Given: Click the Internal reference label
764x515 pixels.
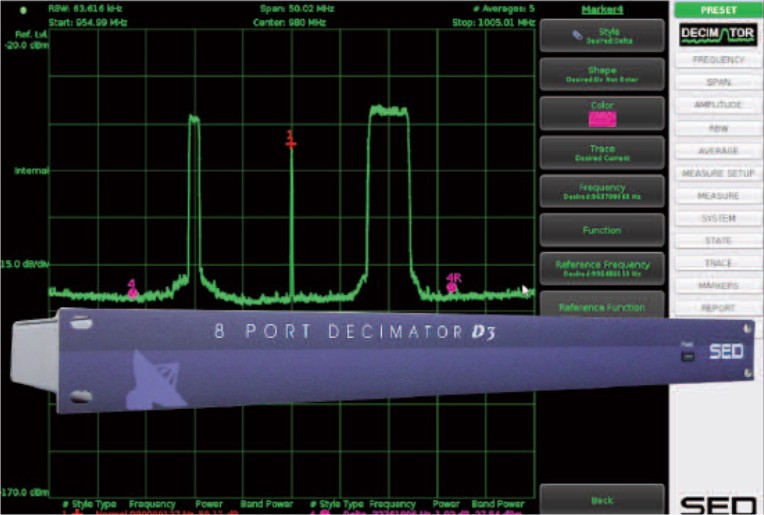Looking at the screenshot, I should coord(31,171).
